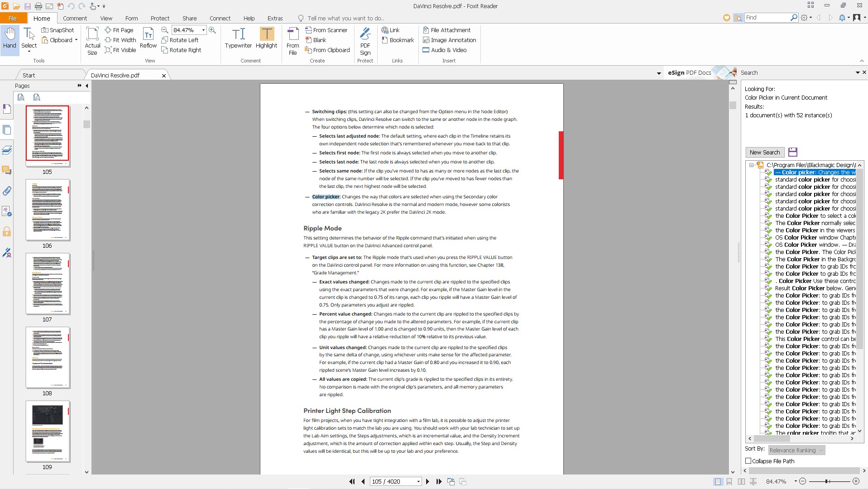Open the page number dropdown

418,482
